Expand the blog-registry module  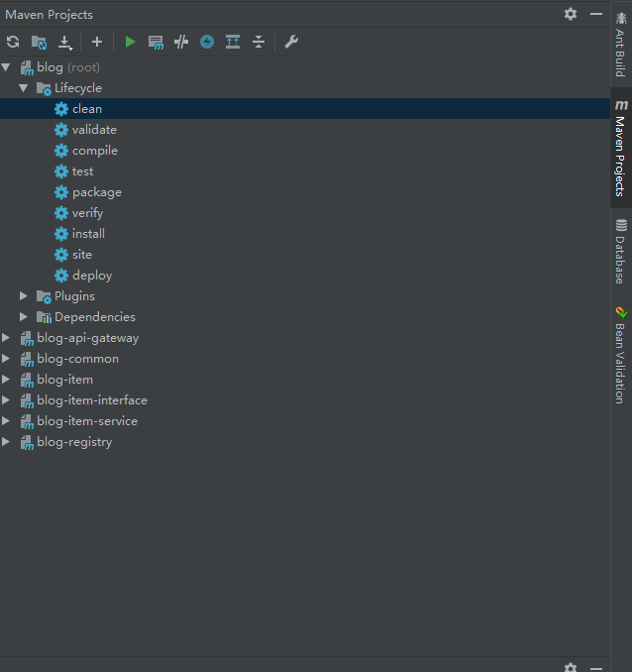[x=6, y=441]
